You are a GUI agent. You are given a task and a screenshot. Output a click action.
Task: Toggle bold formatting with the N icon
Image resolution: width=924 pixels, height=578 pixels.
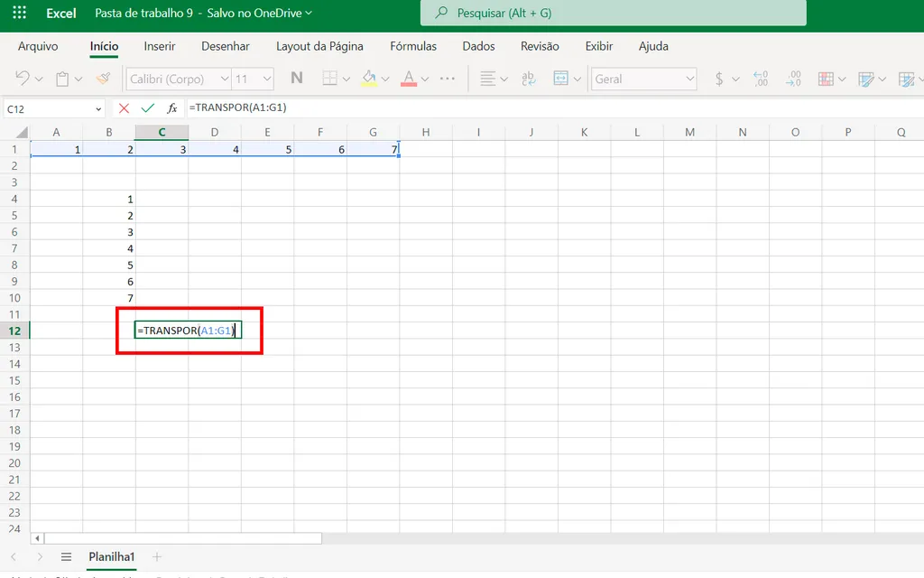coord(296,79)
